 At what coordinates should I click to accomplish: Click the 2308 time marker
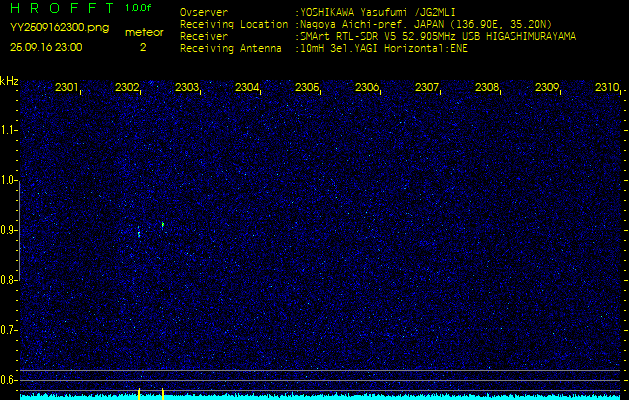pyautogui.click(x=487, y=87)
